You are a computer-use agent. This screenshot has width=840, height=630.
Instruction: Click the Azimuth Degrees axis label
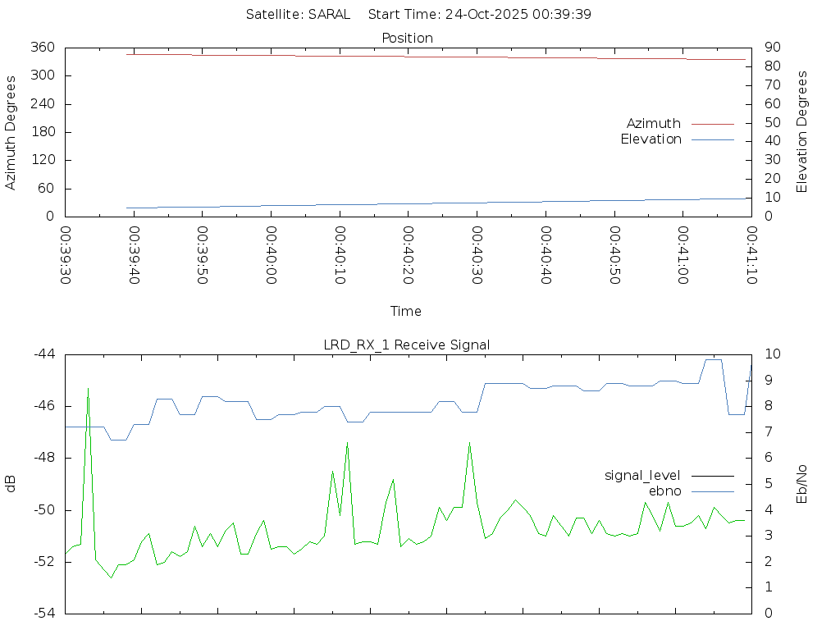tap(11, 132)
